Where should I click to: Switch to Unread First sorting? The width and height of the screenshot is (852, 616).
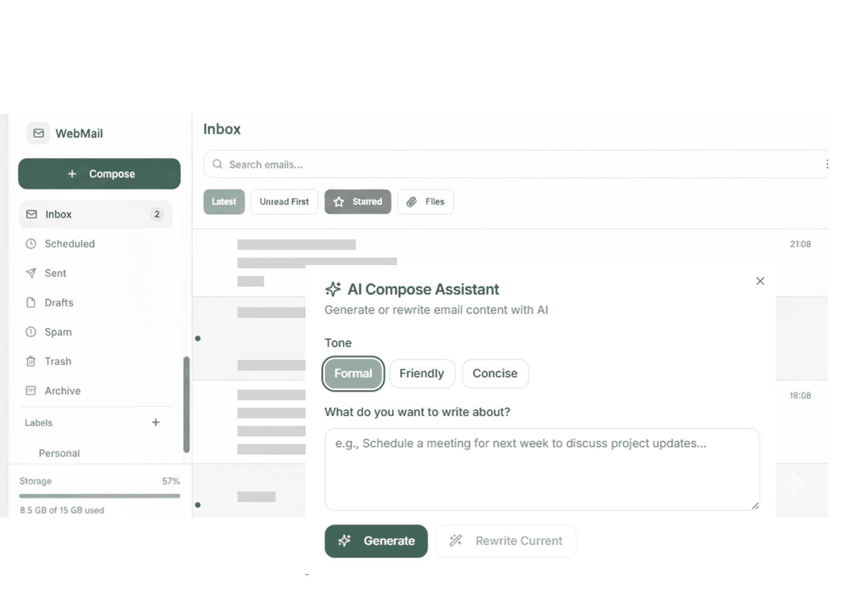pyautogui.click(x=284, y=202)
